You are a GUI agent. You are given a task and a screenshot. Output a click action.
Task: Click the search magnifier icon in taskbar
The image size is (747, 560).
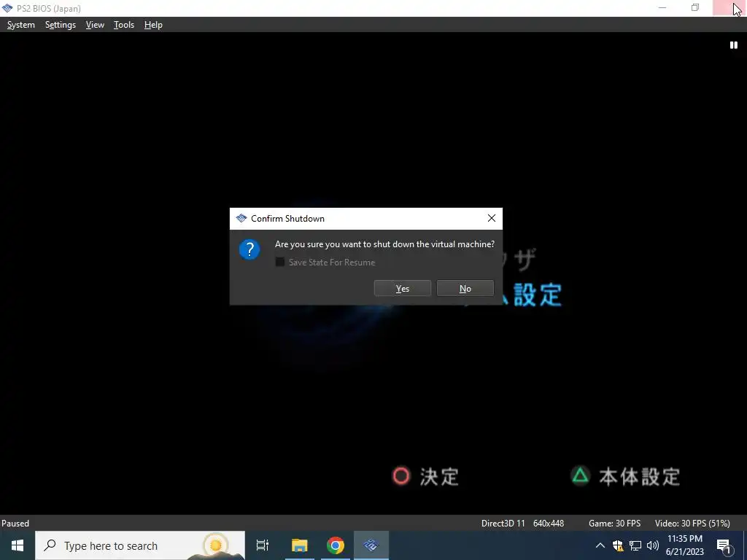pos(50,545)
